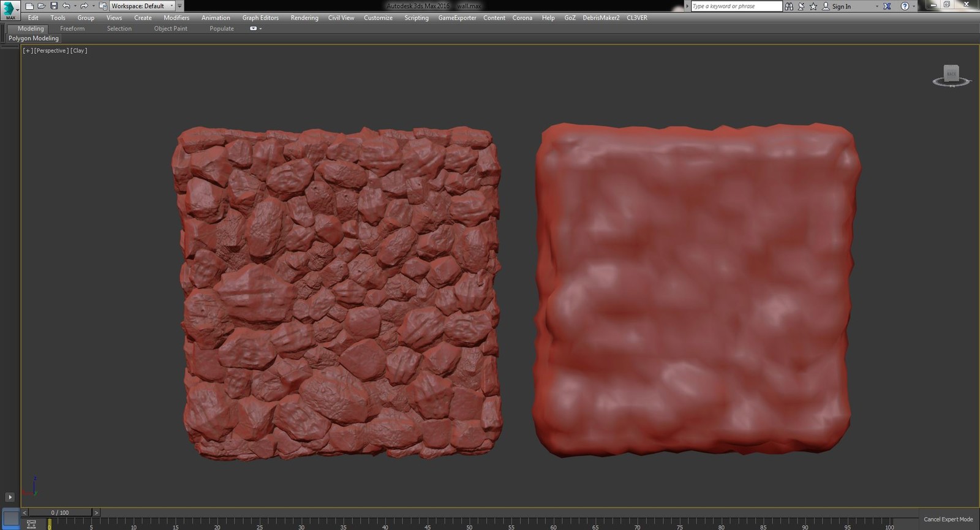
Task: Expand the arrow left of the search field
Action: click(687, 6)
